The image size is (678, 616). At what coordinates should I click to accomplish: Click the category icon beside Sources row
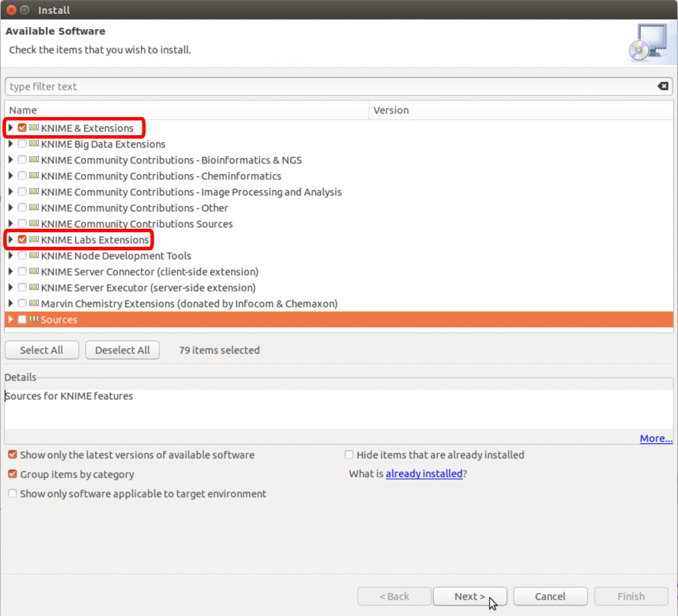(x=34, y=320)
